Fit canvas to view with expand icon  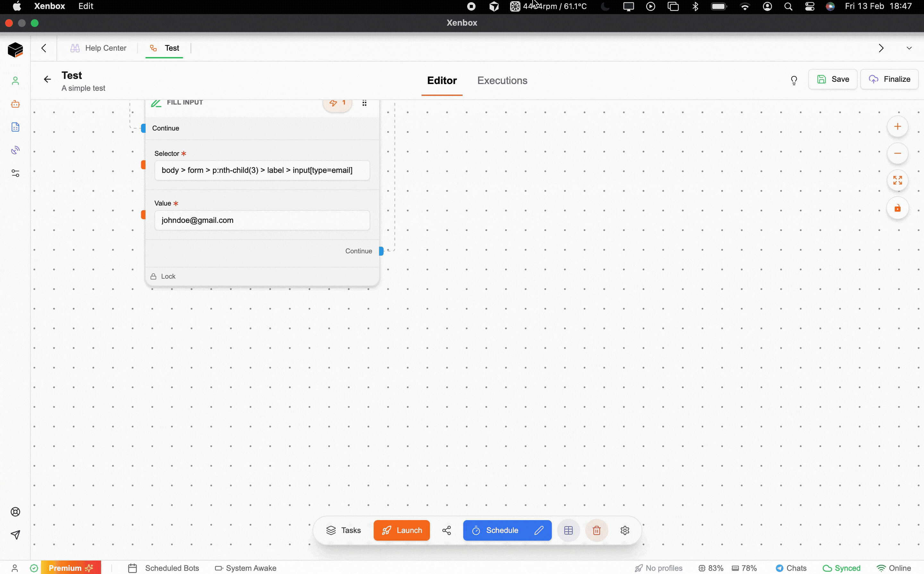[x=897, y=180]
